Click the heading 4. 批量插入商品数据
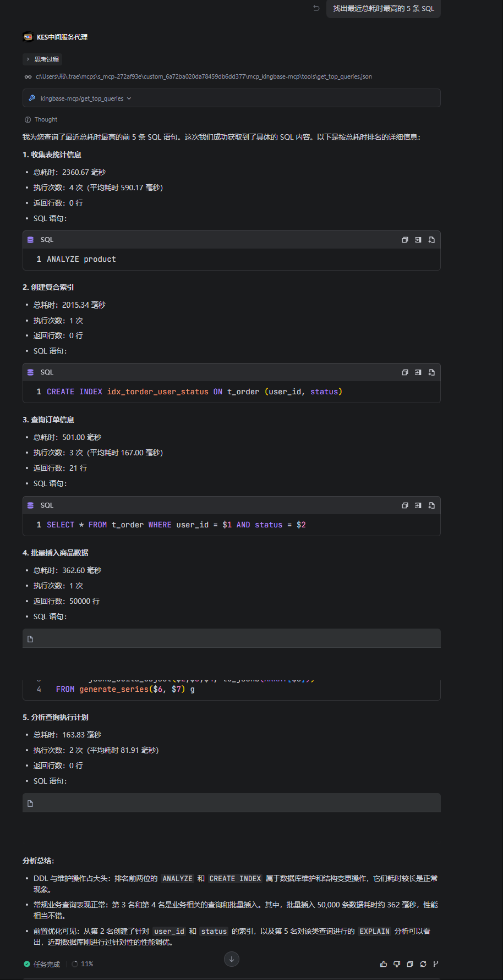Image resolution: width=503 pixels, height=980 pixels. click(x=56, y=553)
